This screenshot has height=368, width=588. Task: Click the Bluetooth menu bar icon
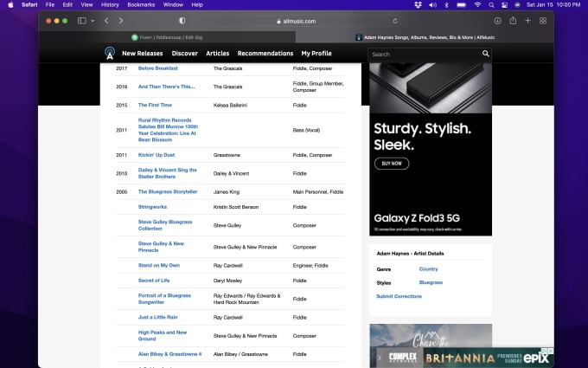[x=446, y=5]
